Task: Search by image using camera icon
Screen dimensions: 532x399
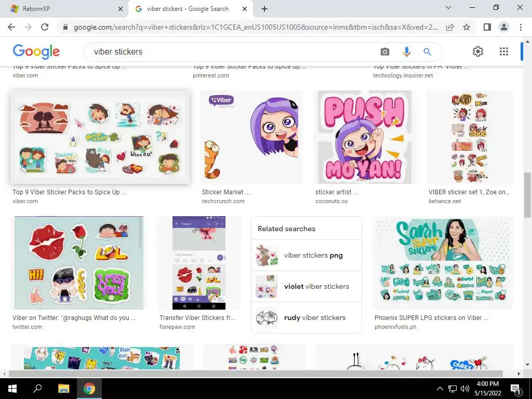Action: [x=385, y=51]
